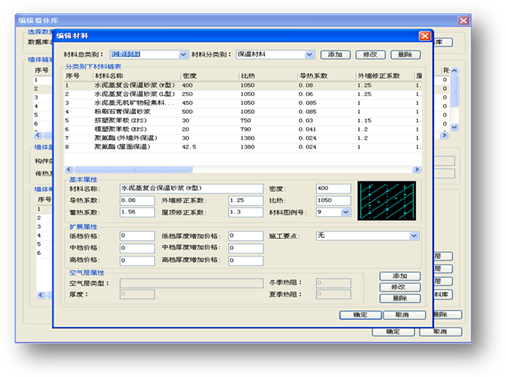Select row 粉刷石膏保温砂浆
Screen dimensions: 506x377
(243, 112)
